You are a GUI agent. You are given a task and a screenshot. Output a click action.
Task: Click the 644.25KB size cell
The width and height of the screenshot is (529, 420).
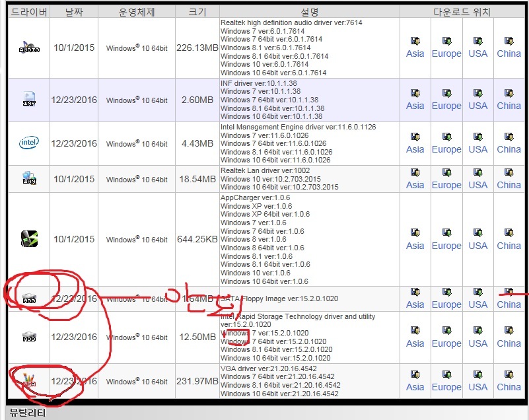[197, 239]
